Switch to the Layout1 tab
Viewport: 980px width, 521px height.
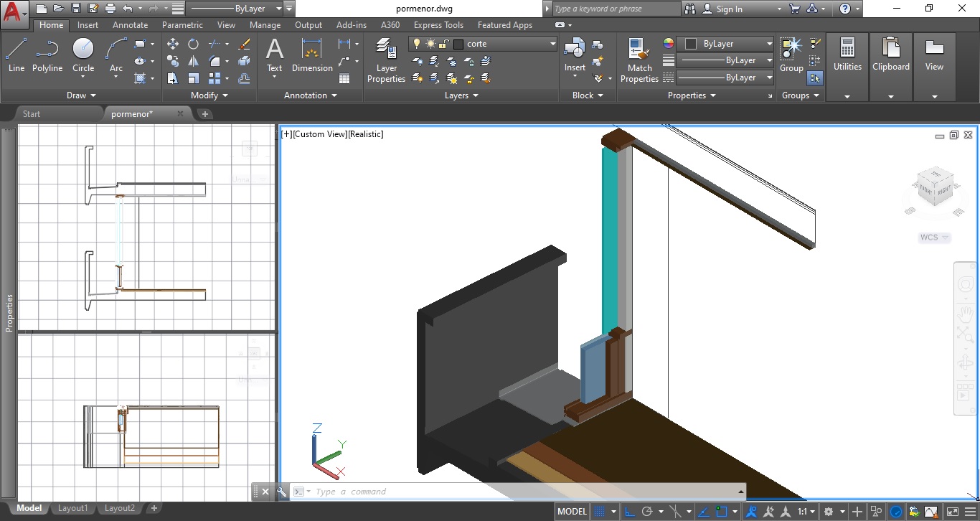tap(73, 508)
